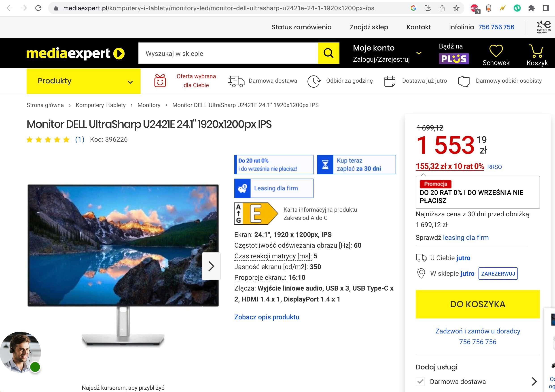Open Zobacz opis produktu link
Screen dimensions: 555x392
267,317
